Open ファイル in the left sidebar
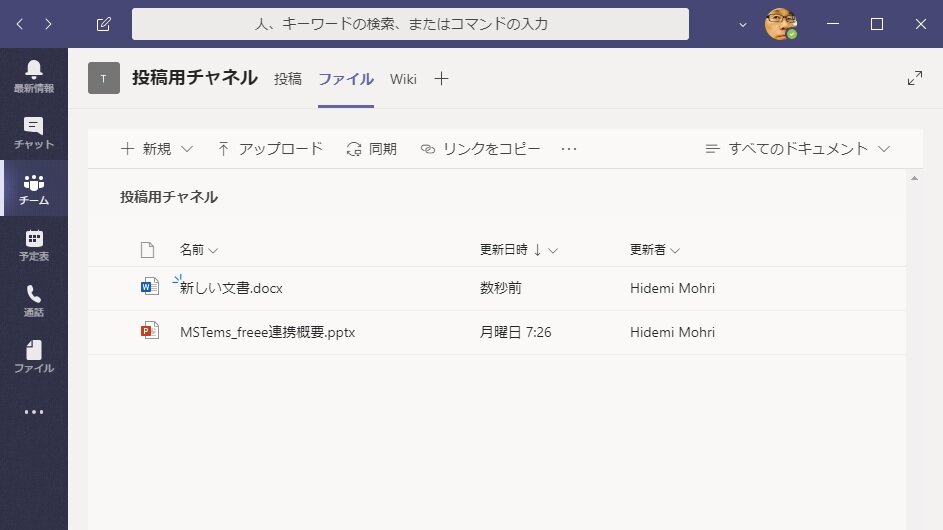This screenshot has height=530, width=943. point(34,356)
